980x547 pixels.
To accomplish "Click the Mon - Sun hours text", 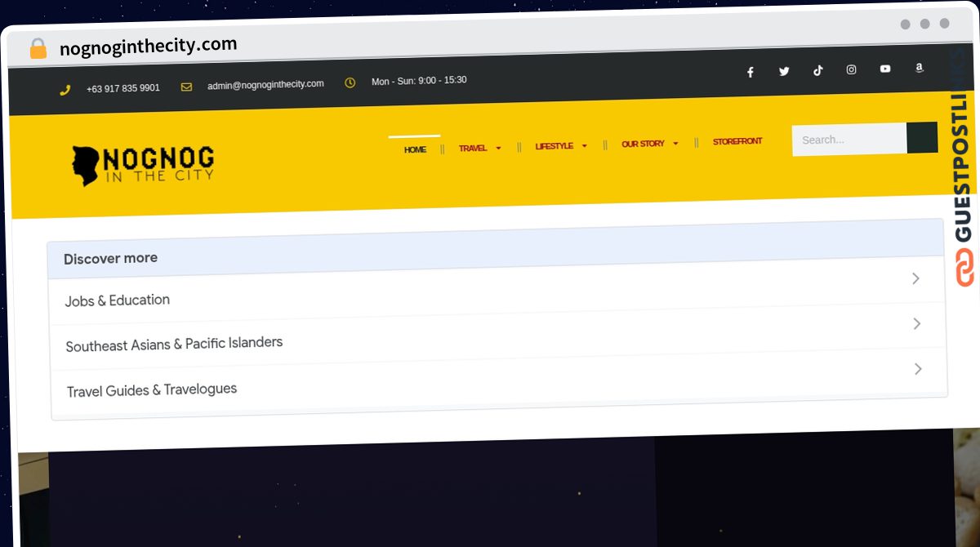I will pyautogui.click(x=419, y=81).
